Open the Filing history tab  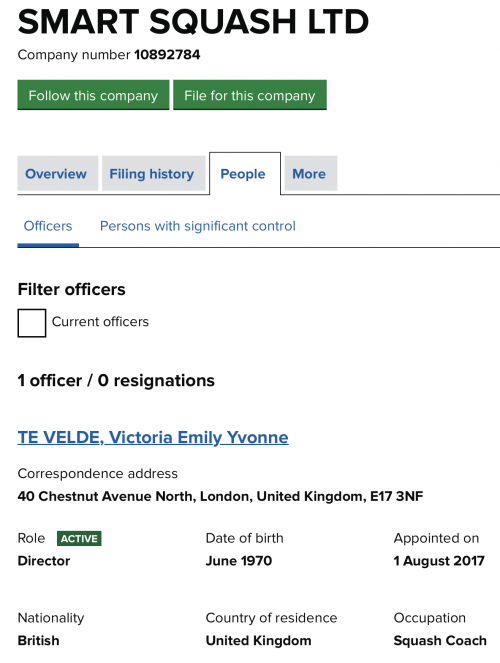tap(153, 173)
